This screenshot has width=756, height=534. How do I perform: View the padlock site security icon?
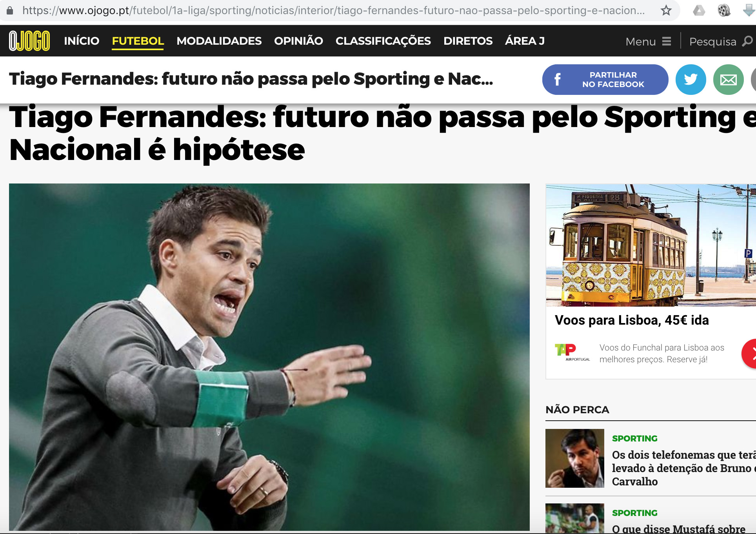[x=10, y=11]
